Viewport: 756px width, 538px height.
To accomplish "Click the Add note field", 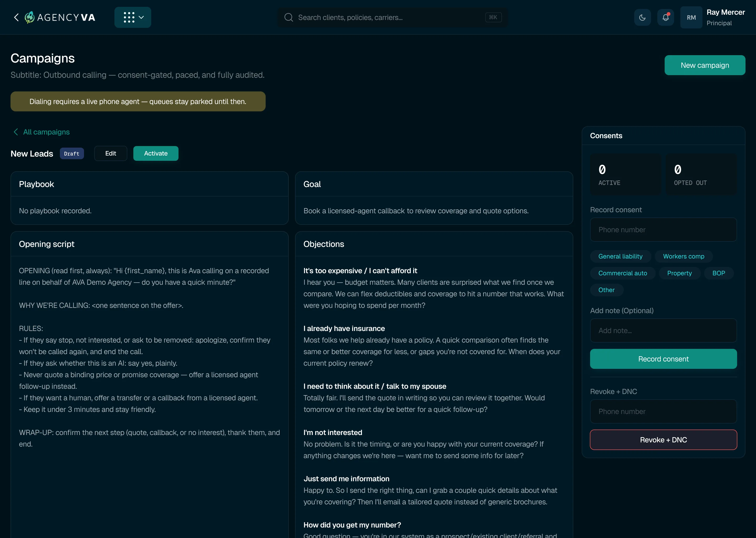I will click(663, 330).
